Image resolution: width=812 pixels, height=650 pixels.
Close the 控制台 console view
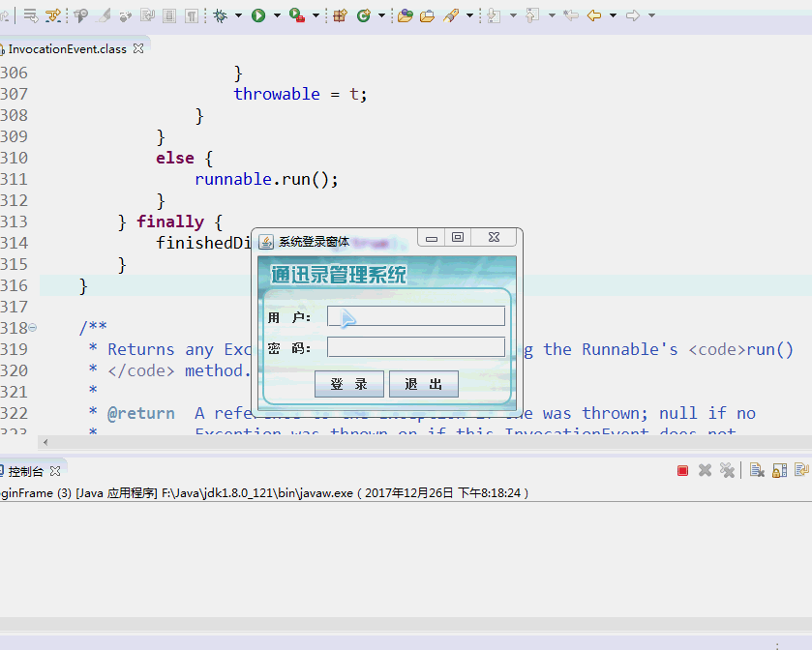coord(55,471)
